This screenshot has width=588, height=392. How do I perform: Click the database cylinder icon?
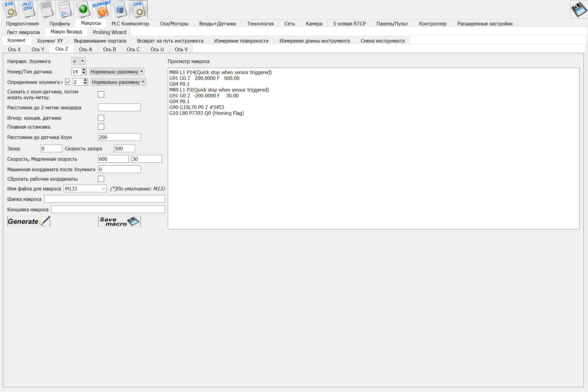coord(120,9)
